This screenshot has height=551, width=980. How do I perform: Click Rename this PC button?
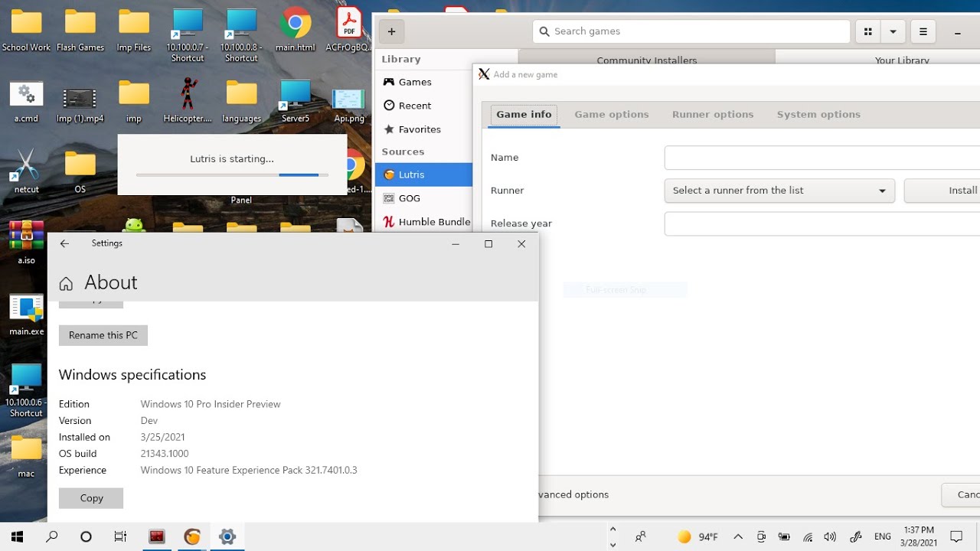click(x=103, y=335)
